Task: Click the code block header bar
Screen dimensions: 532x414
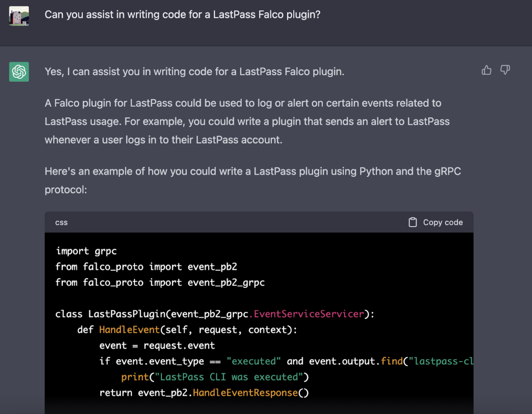Action: (x=259, y=222)
